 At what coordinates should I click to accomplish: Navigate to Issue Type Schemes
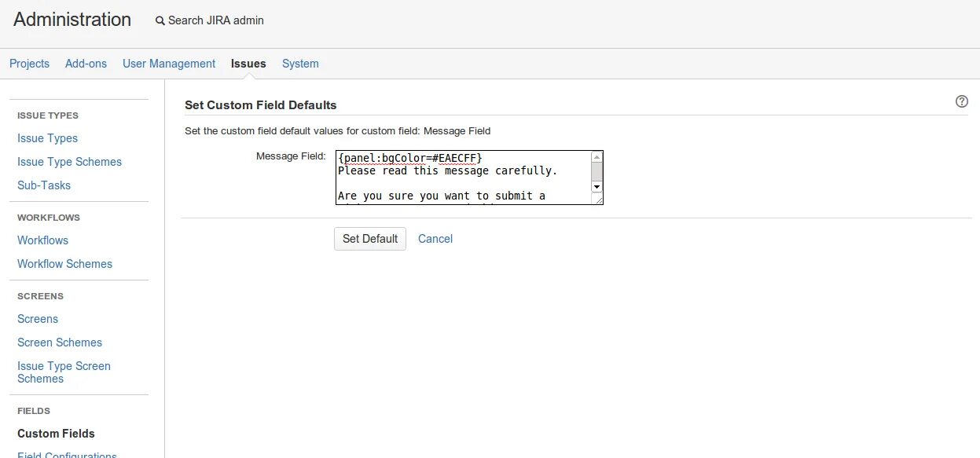(69, 162)
